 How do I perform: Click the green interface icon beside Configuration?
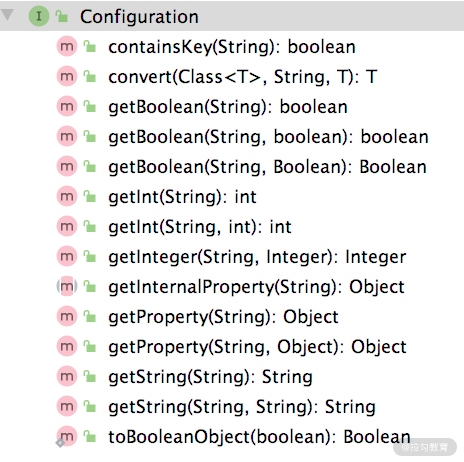pos(39,16)
